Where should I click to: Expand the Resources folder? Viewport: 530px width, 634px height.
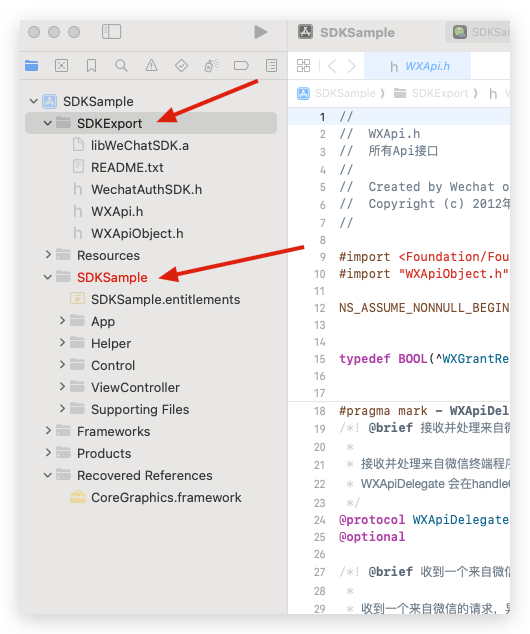(x=48, y=255)
